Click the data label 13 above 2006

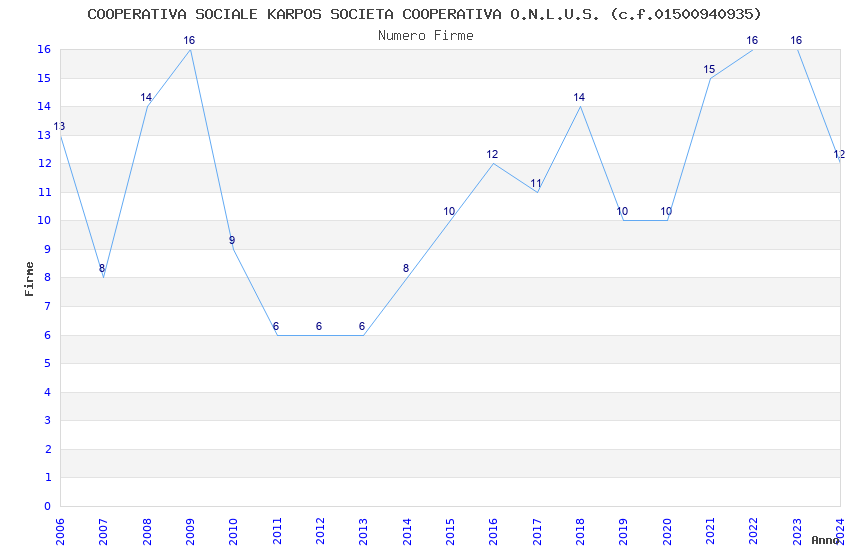(x=59, y=126)
